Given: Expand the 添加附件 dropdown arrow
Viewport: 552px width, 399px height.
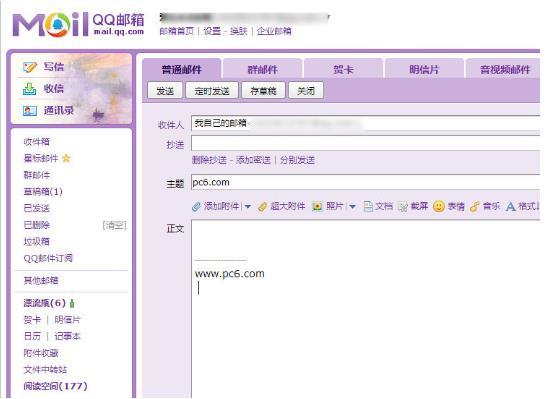Looking at the screenshot, I should pos(248,207).
